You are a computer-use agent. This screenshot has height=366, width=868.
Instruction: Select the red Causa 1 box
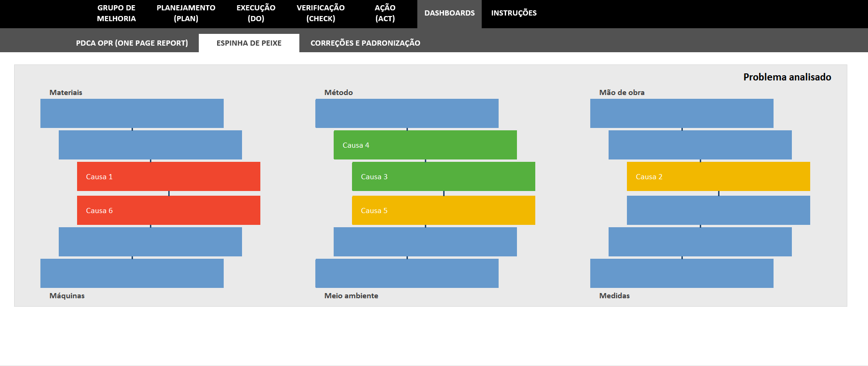(x=168, y=176)
